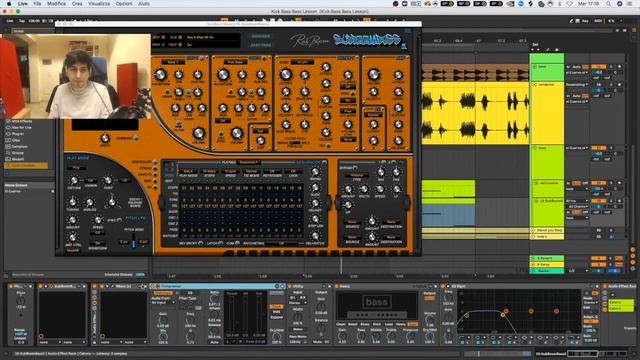This screenshot has height=360, width=640.
Task: Open the Modifica menu
Action: [x=56, y=4]
